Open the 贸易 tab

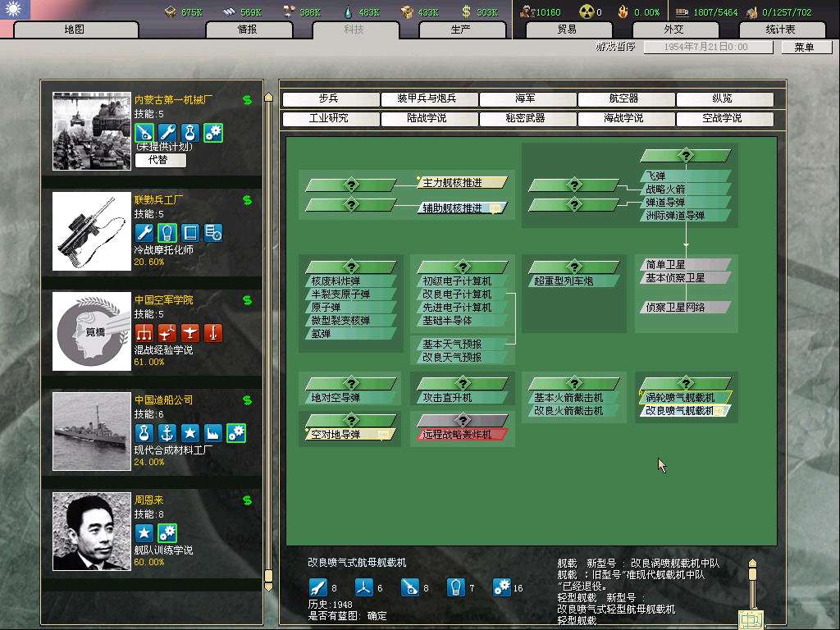[568, 30]
